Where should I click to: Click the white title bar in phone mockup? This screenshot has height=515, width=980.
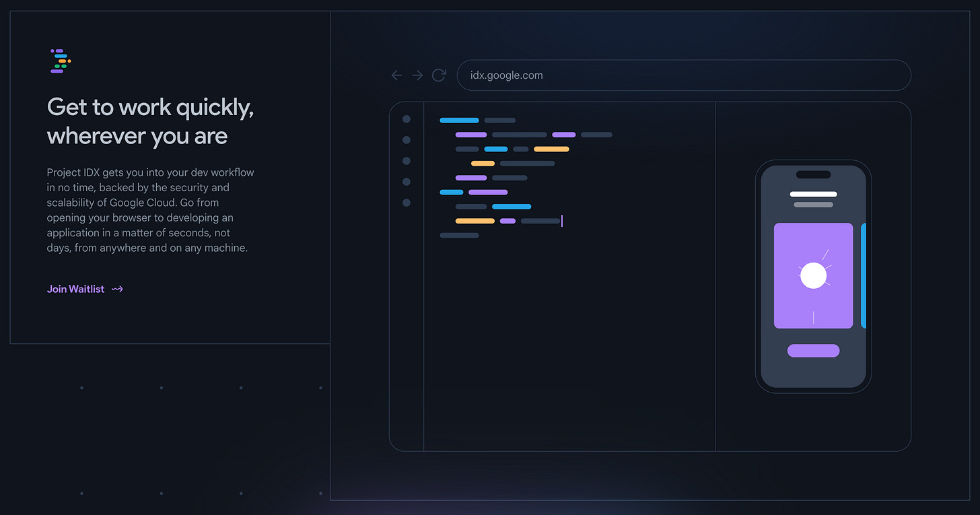813,194
